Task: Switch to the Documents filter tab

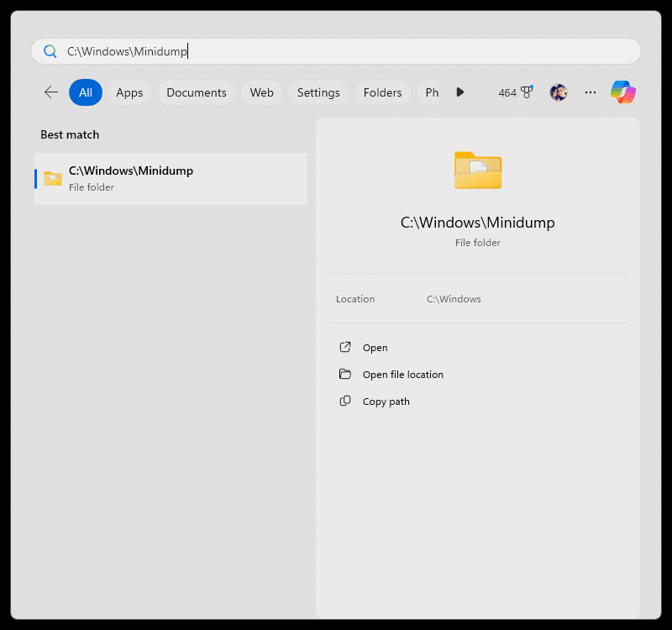Action: pyautogui.click(x=197, y=92)
